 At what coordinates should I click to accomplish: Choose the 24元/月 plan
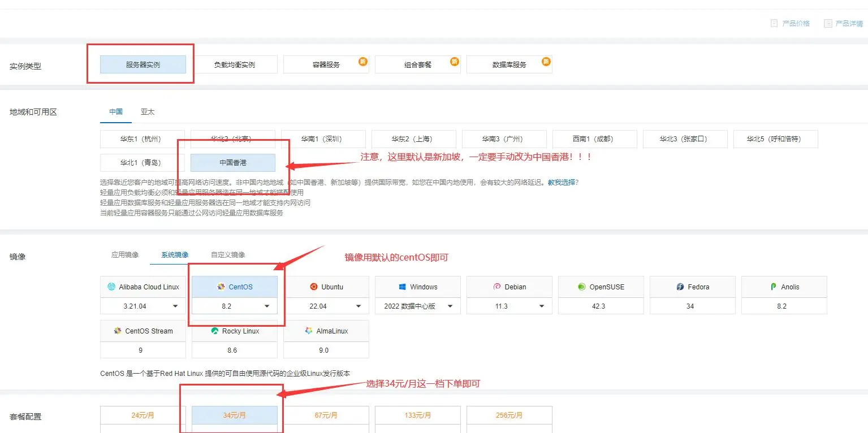coord(143,415)
